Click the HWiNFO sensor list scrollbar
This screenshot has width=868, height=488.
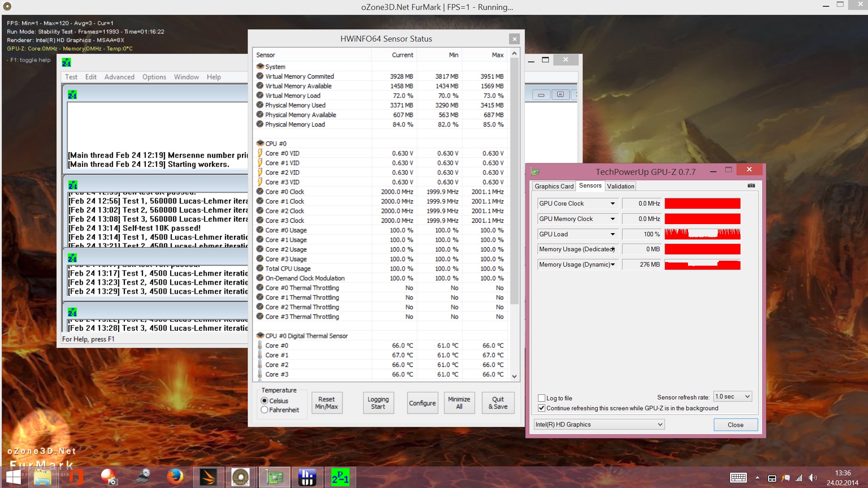[x=514, y=181]
